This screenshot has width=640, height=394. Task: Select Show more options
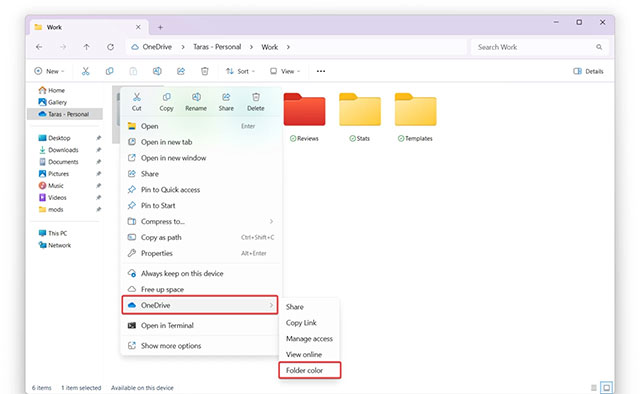(x=200, y=346)
